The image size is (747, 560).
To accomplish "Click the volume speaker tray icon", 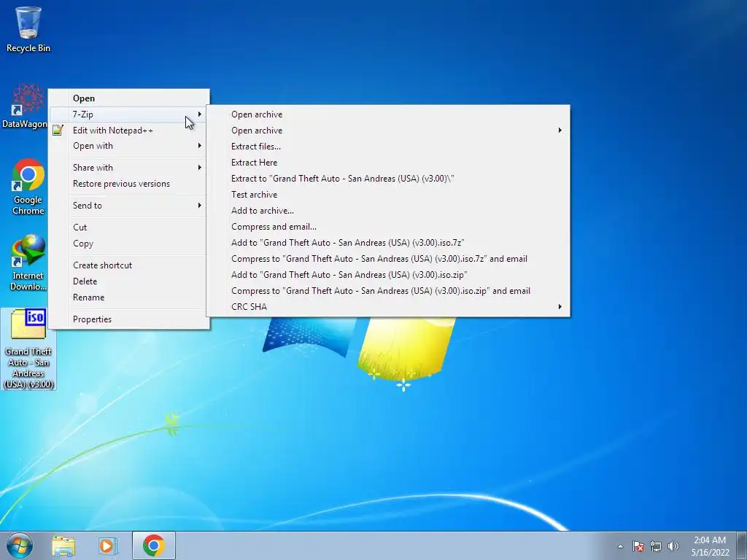I will (x=673, y=546).
